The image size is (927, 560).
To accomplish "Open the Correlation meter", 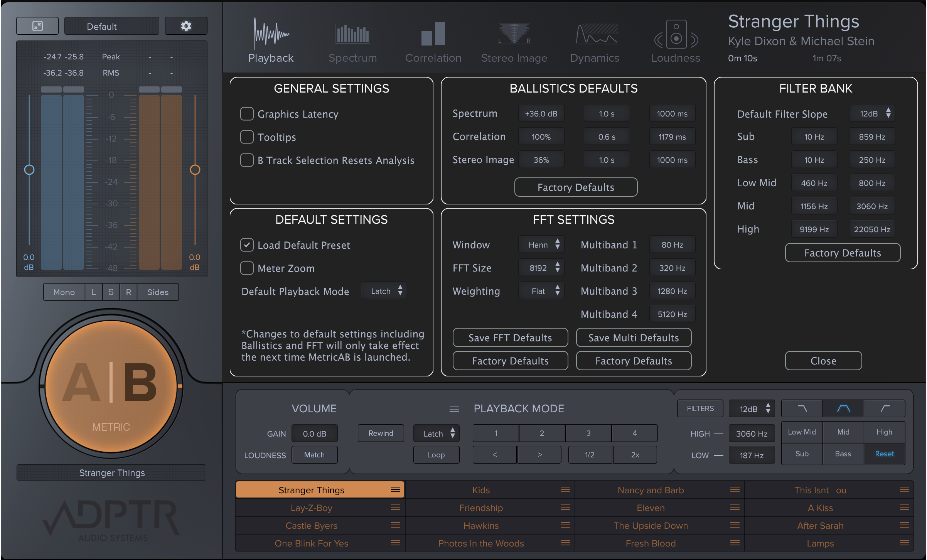I will click(x=433, y=42).
